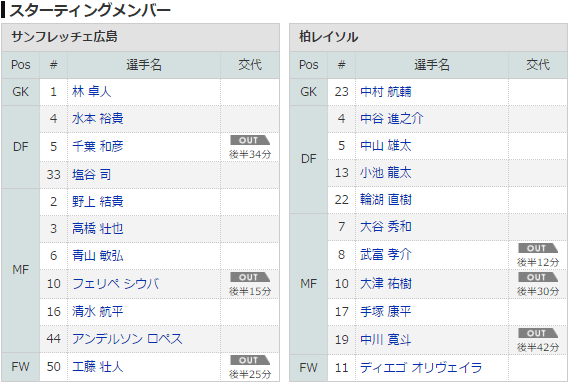Open player link 大津 祐樹
The width and height of the screenshot is (573, 387).
pyautogui.click(x=386, y=284)
